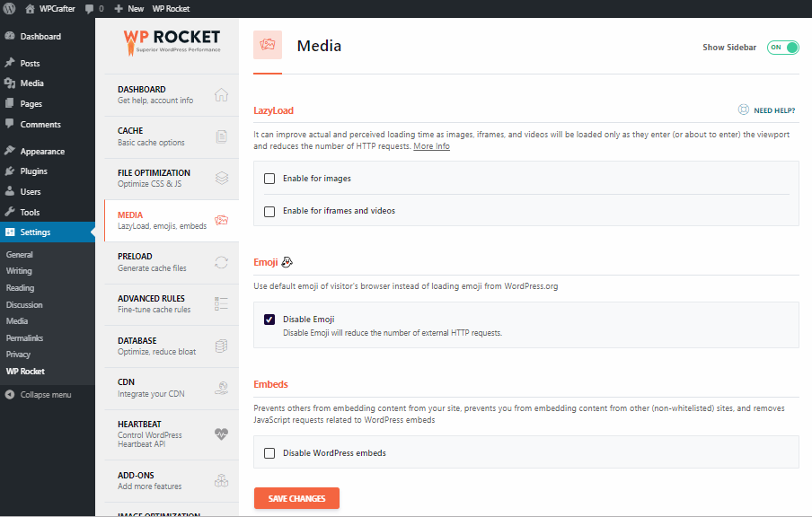Image resolution: width=812 pixels, height=517 pixels.
Task: Click the heart icon beside HEARTBEAT
Action: [x=221, y=434]
